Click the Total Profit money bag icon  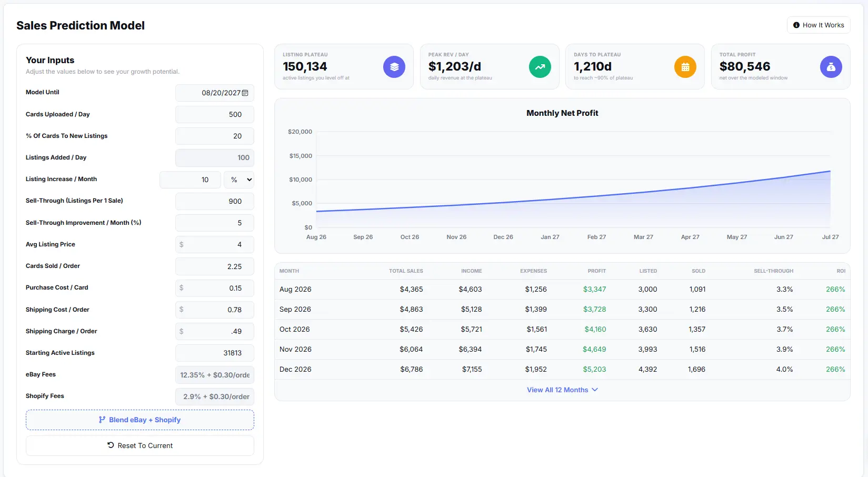[831, 67]
